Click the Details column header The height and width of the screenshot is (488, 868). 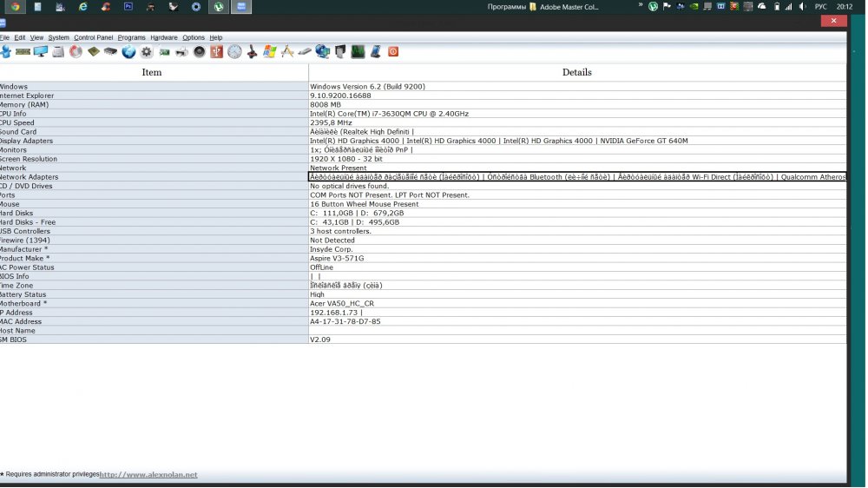[x=576, y=72]
